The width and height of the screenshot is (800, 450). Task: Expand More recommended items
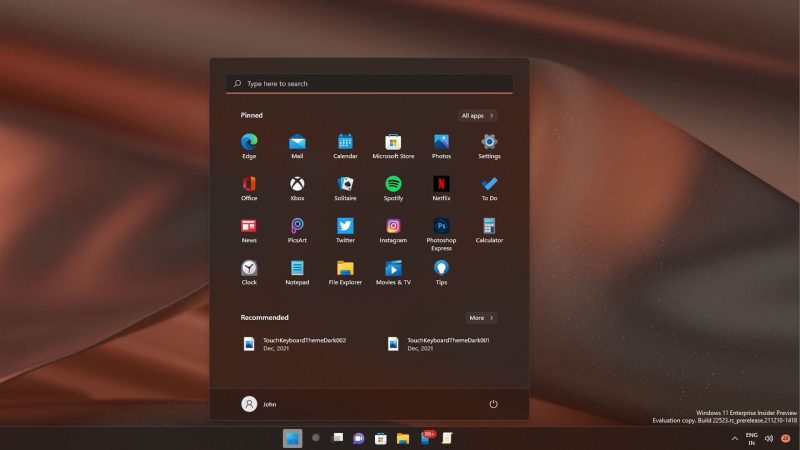click(481, 318)
